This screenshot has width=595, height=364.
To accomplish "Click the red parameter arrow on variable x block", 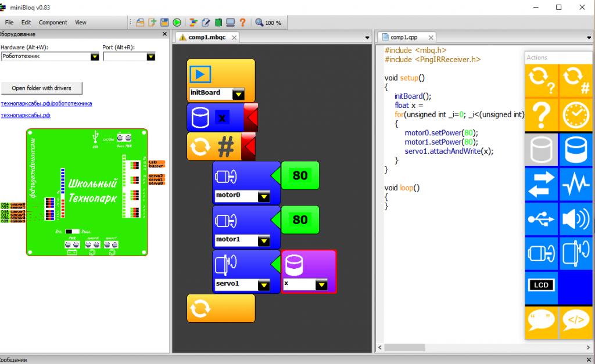I will 250,118.
